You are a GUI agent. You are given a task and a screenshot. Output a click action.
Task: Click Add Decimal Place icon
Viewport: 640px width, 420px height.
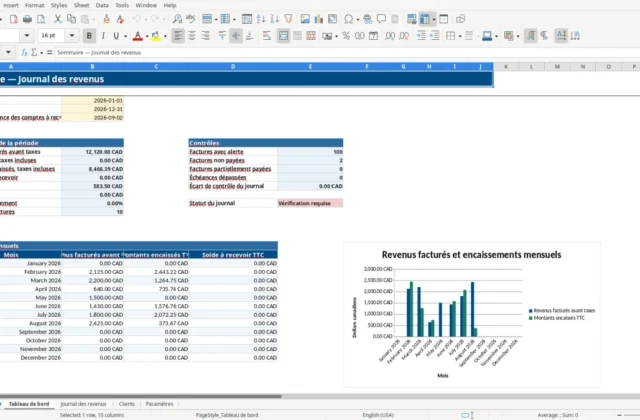(390, 36)
